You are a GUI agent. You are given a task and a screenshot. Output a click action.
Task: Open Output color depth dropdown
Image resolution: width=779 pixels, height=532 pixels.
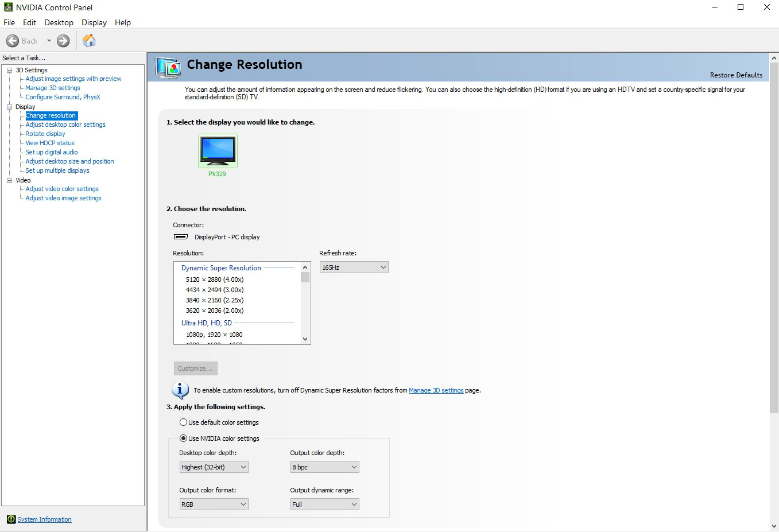pos(324,467)
